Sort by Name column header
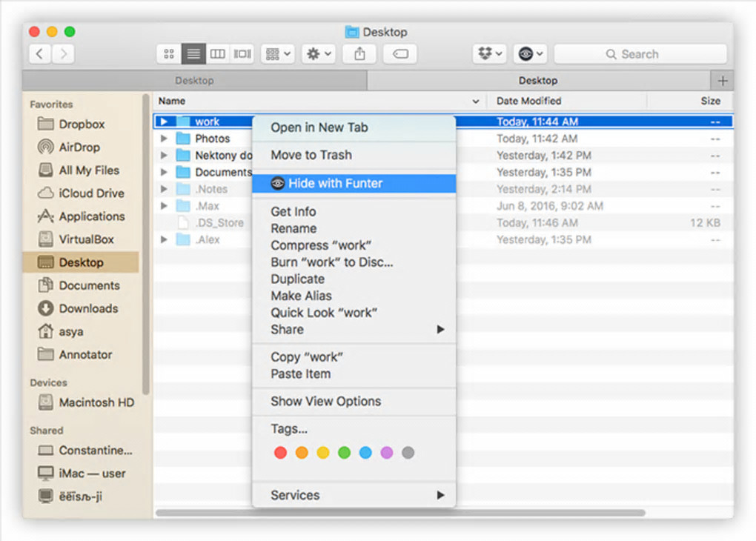The height and width of the screenshot is (541, 756). point(319,101)
